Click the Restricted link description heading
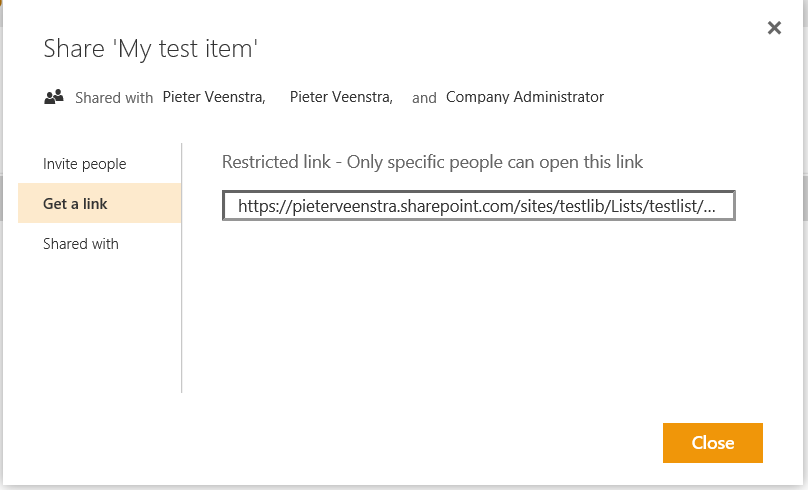The height and width of the screenshot is (490, 808). tap(432, 162)
